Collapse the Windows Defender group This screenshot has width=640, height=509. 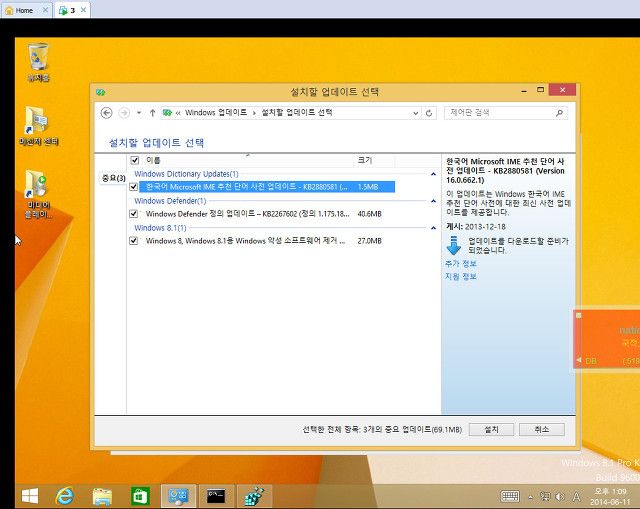(433, 201)
